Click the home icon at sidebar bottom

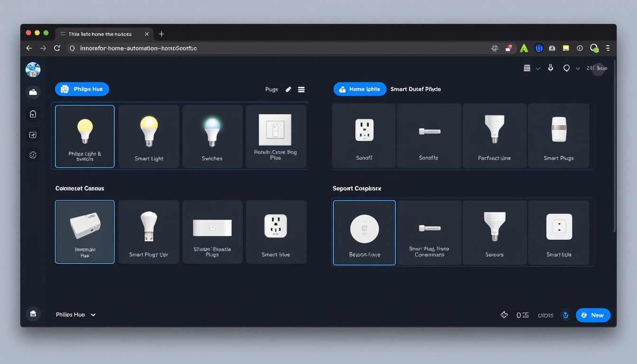click(33, 314)
